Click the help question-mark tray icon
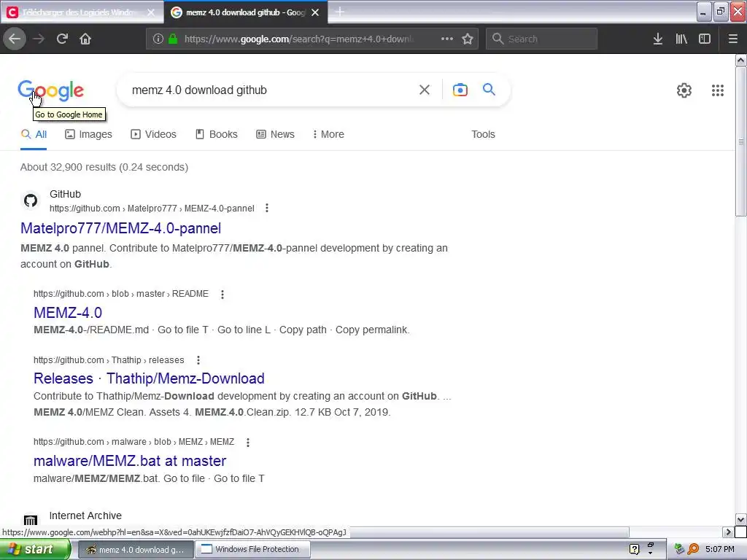The width and height of the screenshot is (747, 560). [634, 549]
